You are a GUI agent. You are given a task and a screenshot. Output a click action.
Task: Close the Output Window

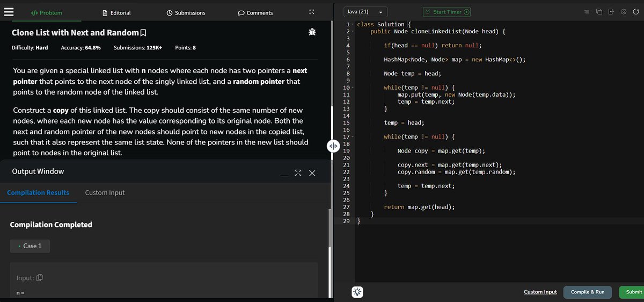click(x=312, y=173)
